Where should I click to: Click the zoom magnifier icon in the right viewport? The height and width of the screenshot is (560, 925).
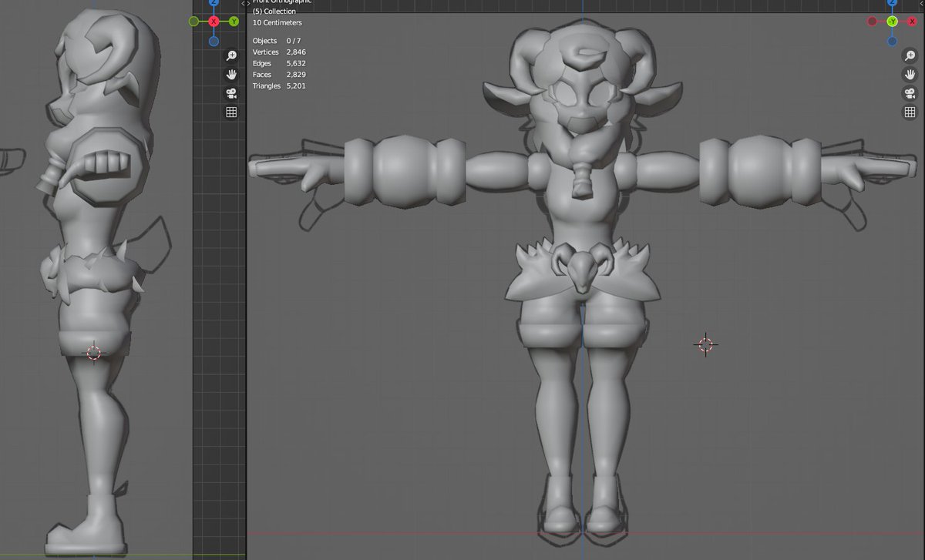(909, 55)
